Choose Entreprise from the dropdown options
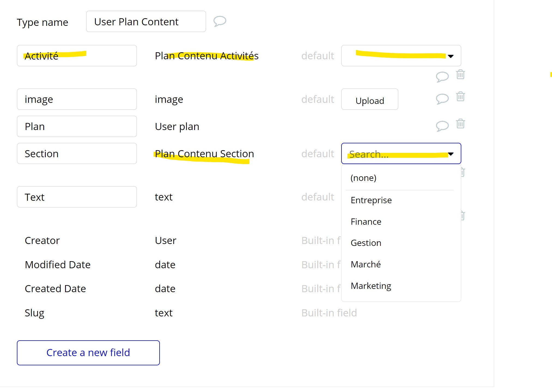Screen dimensions: 552x392 pos(371,200)
